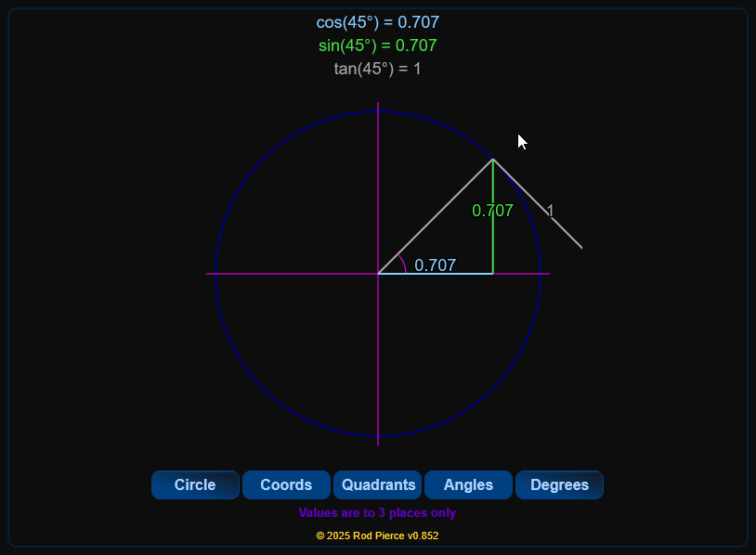Image resolution: width=756 pixels, height=555 pixels.
Task: Click the Circle button
Action: 195,484
